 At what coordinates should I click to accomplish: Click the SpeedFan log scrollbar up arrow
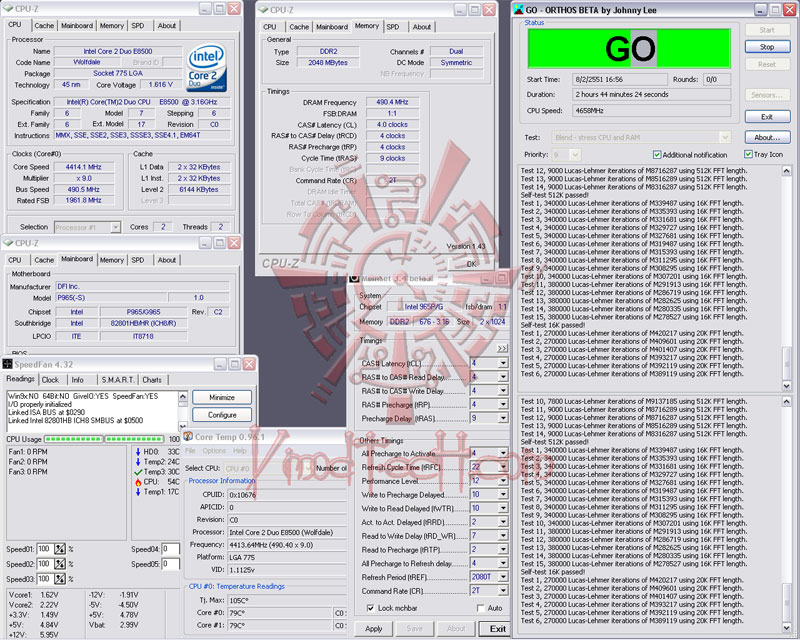click(183, 396)
